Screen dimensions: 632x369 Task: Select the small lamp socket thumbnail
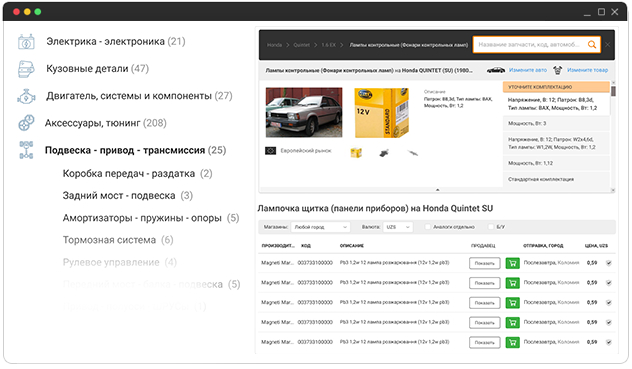pos(384,153)
